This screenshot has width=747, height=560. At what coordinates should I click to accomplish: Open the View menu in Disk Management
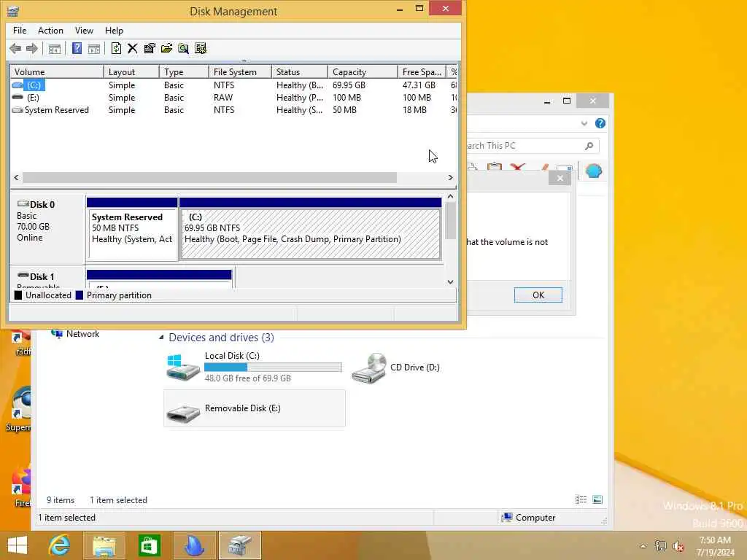pos(84,31)
